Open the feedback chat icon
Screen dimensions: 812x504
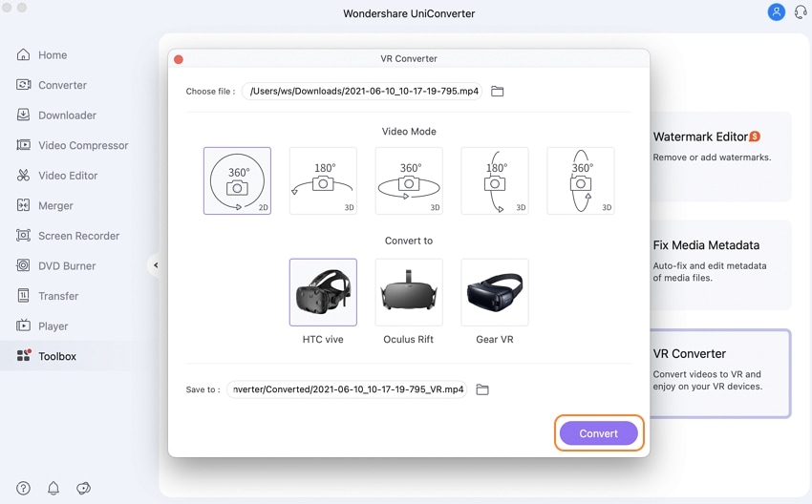(83, 488)
